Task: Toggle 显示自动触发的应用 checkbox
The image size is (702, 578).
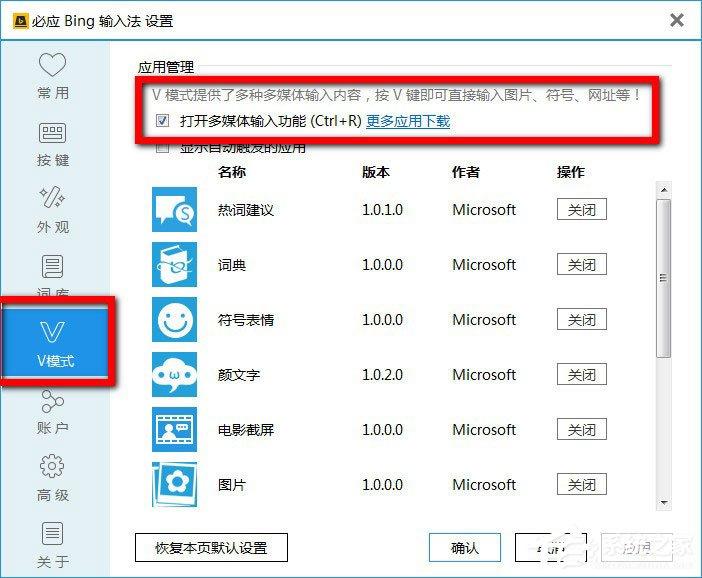Action: (162, 147)
